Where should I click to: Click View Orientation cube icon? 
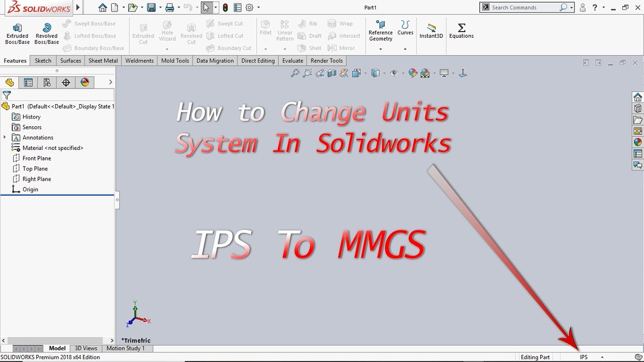pyautogui.click(x=356, y=73)
